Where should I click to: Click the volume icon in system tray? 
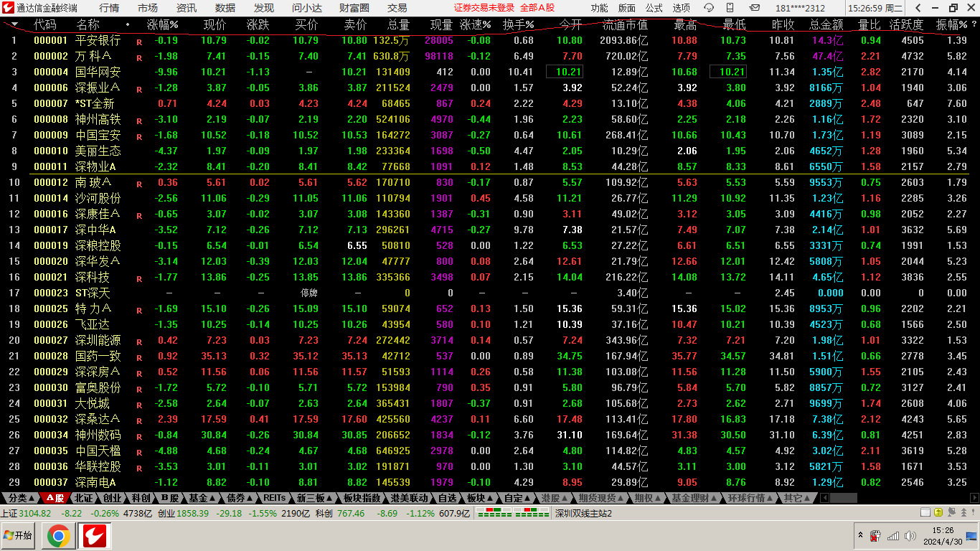pyautogui.click(x=910, y=536)
